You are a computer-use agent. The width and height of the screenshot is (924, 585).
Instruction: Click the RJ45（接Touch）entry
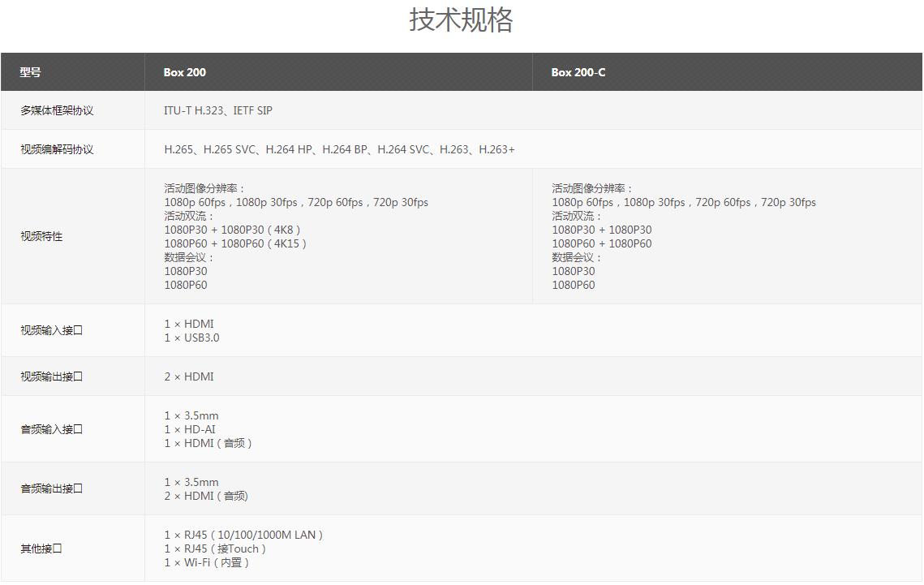point(215,548)
